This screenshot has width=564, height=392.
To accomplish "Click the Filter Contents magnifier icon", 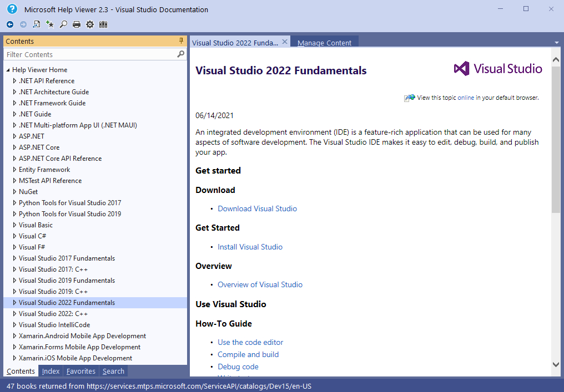I will 180,54.
